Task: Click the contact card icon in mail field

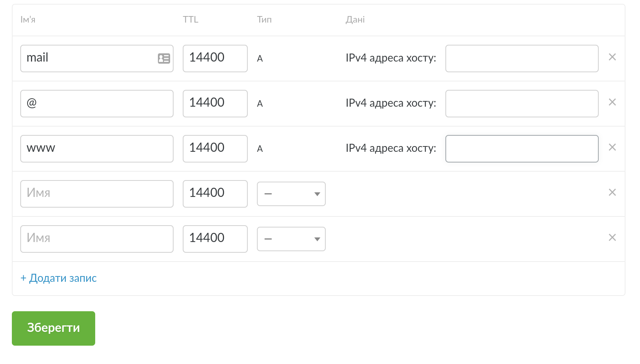Action: click(164, 58)
